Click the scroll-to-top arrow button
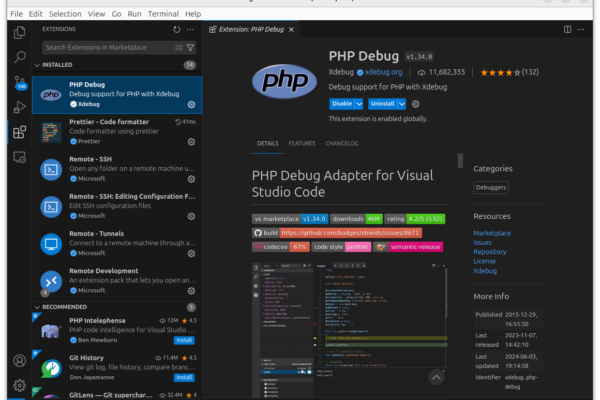600x400 pixels. coord(436,378)
